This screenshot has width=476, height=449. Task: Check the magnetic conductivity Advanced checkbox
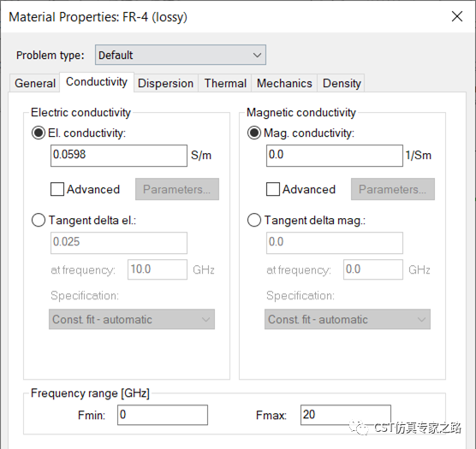click(x=272, y=189)
